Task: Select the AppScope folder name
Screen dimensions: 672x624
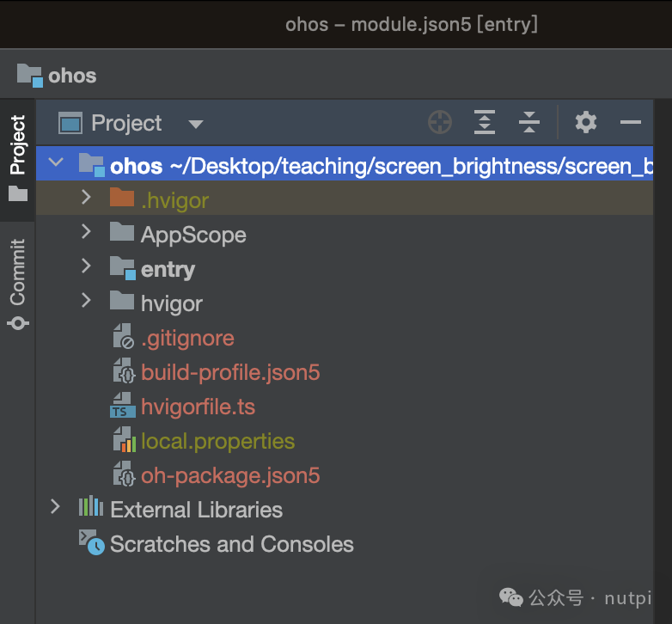Action: pyautogui.click(x=193, y=235)
